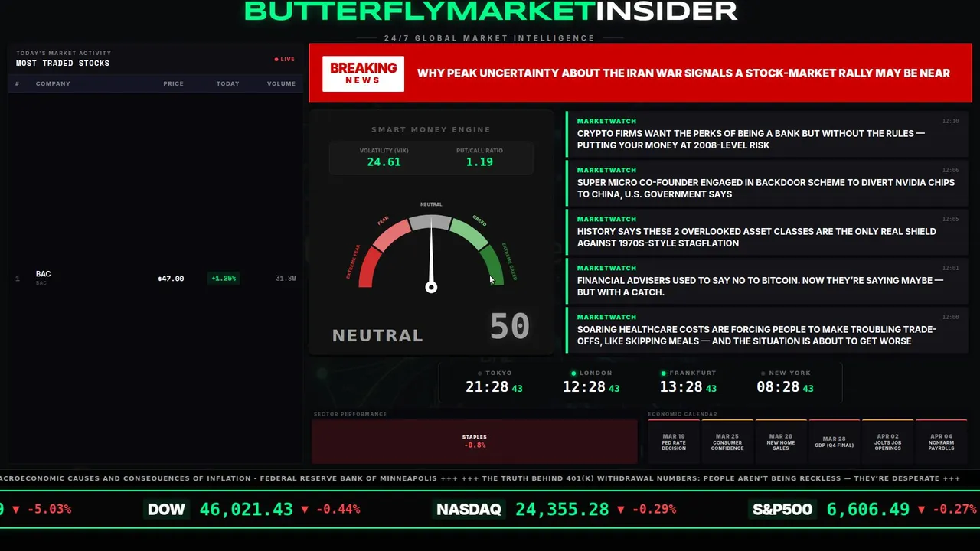Click the NEUTRAL sentiment label below the gauge
The height and width of the screenshot is (551, 980).
pos(377,335)
